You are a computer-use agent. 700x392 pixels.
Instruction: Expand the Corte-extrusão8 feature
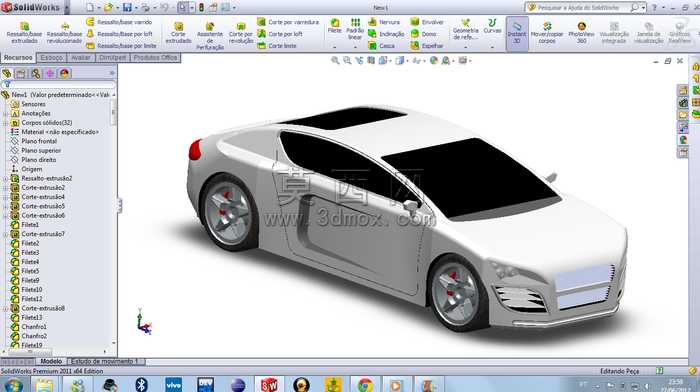[x=5, y=308]
